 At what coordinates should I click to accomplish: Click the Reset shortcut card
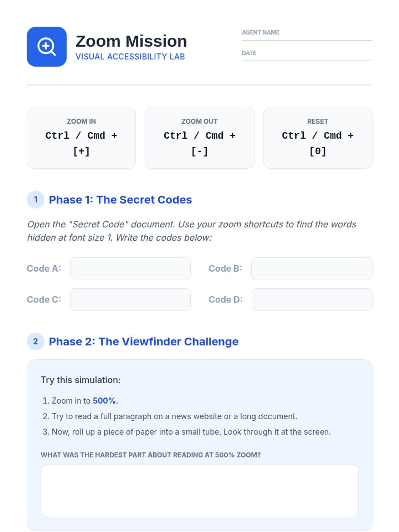pos(318,138)
